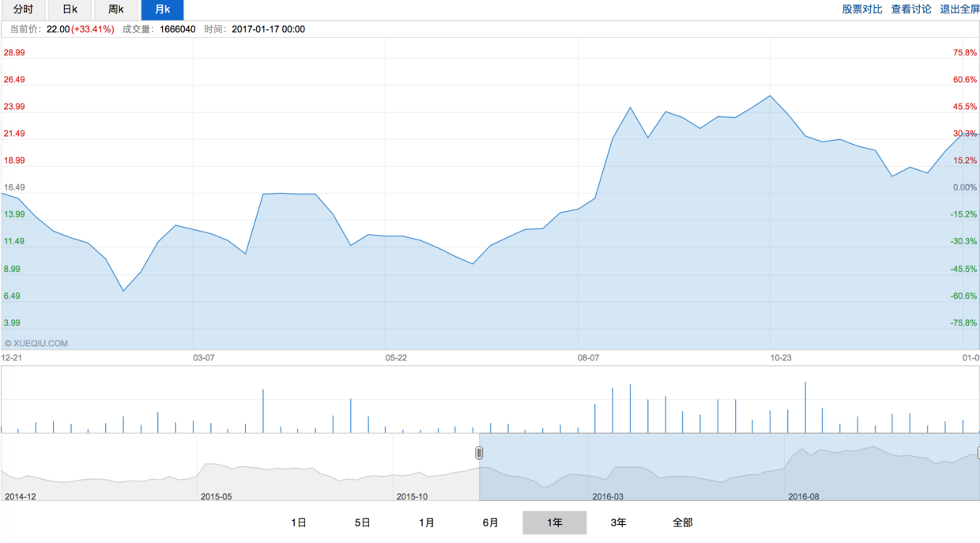Image resolution: width=980 pixels, height=543 pixels.
Task: Select the 1月 range button
Action: 427,522
